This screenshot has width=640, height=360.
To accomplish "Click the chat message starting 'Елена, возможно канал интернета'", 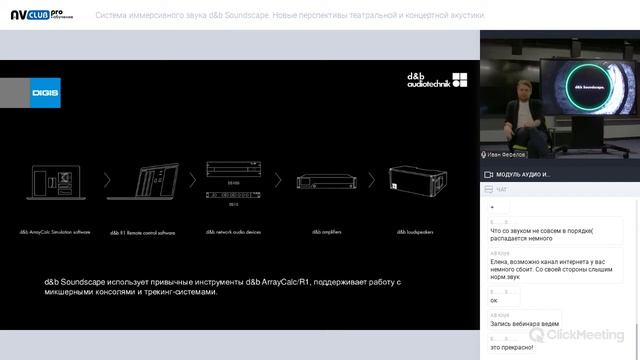I will point(555,266).
